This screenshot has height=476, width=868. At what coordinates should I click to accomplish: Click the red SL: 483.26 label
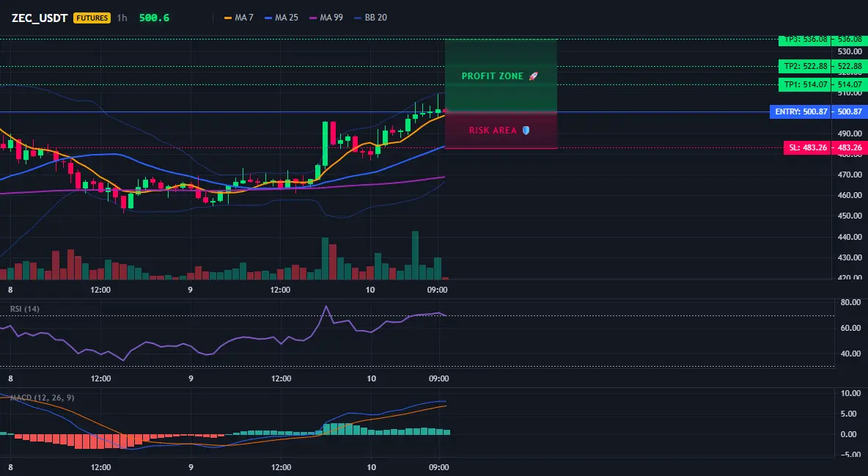[807, 148]
